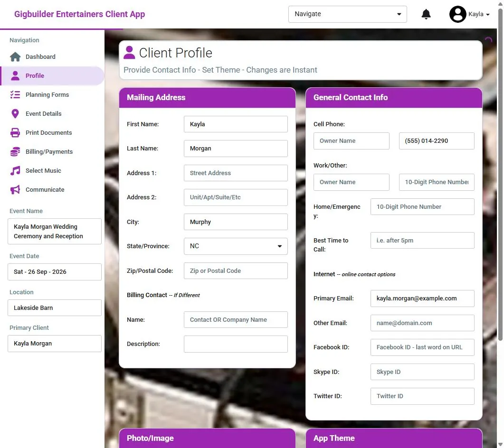
Task: Open the Event Details map pin icon
Action: [15, 114]
